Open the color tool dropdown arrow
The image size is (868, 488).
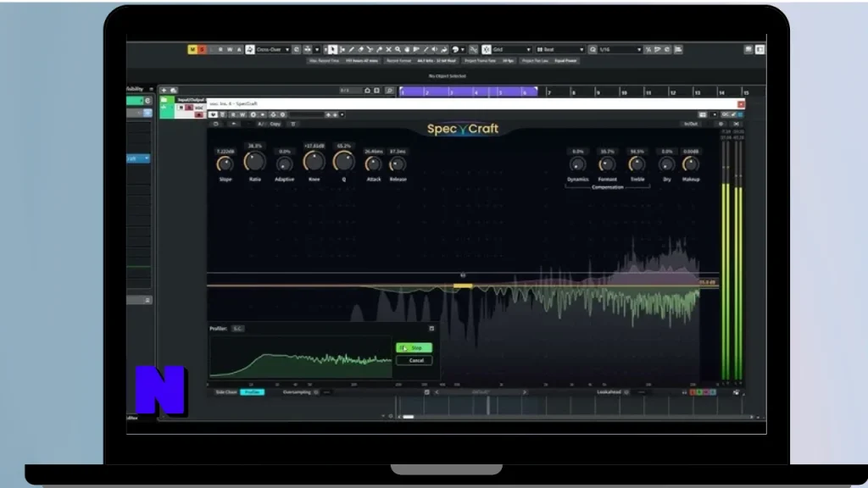coord(463,50)
